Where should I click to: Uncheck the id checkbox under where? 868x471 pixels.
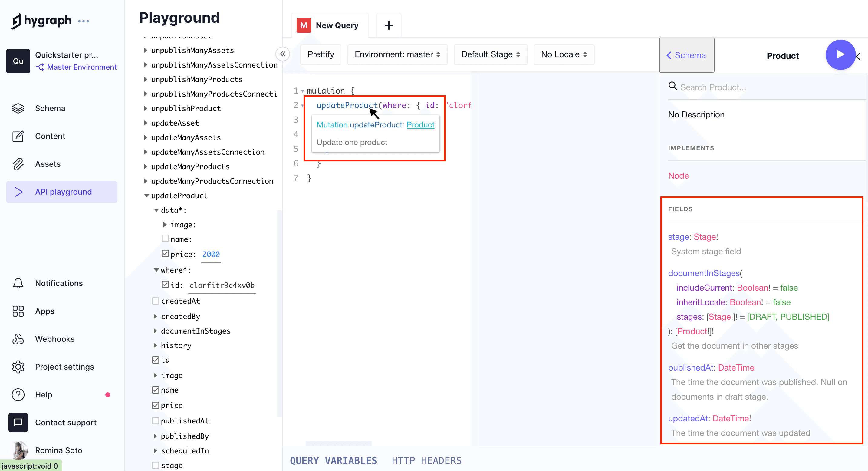165,284
